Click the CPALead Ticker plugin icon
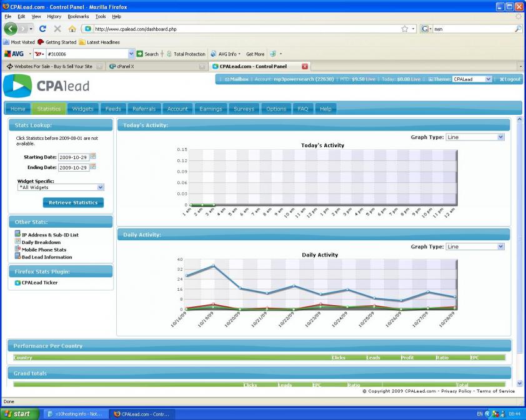The height and width of the screenshot is (420, 526). (17, 283)
